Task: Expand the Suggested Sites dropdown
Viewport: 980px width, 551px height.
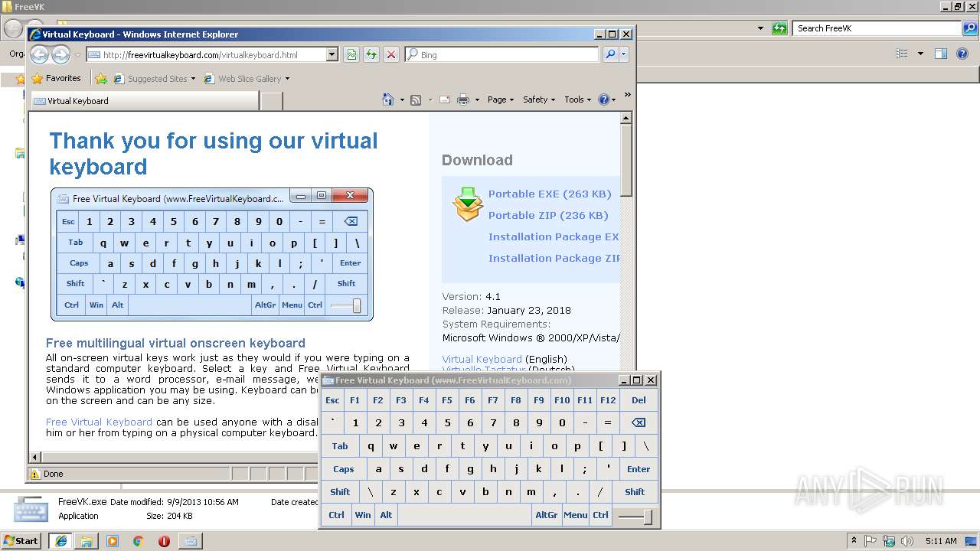Action: coord(193,79)
